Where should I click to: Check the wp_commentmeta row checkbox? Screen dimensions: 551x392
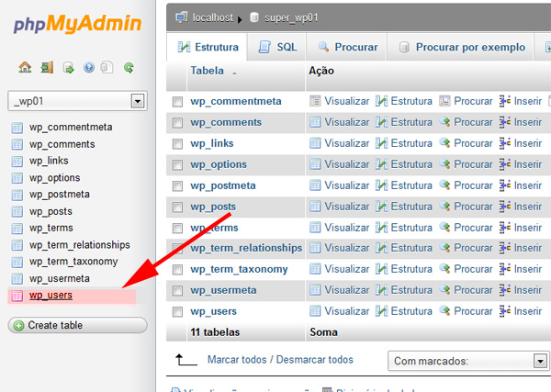click(x=178, y=101)
